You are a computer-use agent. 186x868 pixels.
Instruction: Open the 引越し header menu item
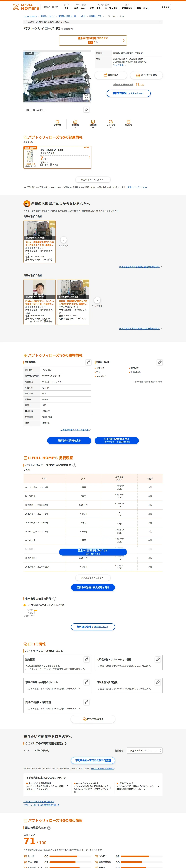pos(146,8)
